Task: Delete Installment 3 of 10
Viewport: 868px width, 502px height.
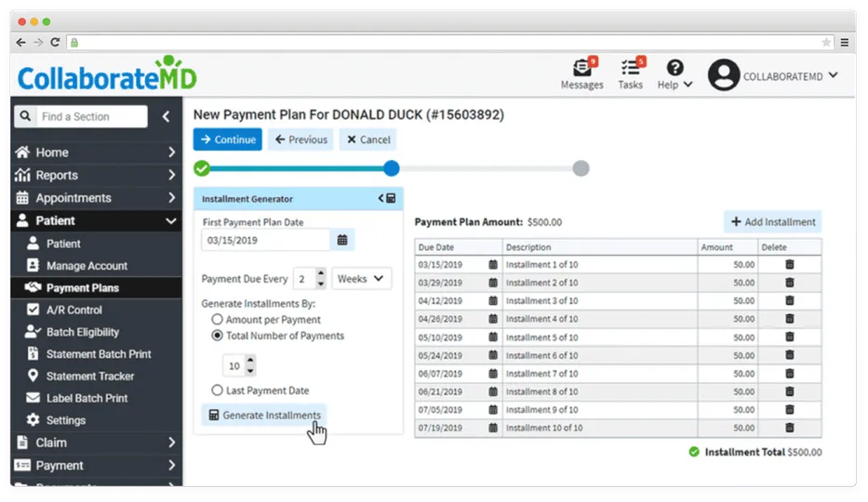Action: pyautogui.click(x=790, y=301)
